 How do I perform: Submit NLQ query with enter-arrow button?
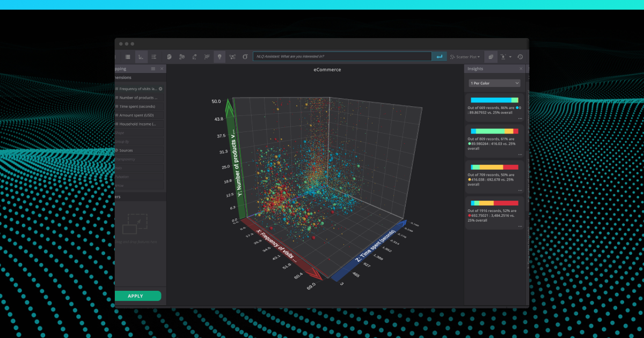click(440, 56)
